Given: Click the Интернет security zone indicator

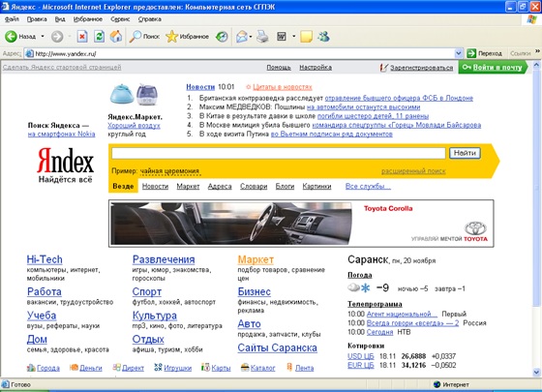Looking at the screenshot, I should pyautogui.click(x=451, y=384).
